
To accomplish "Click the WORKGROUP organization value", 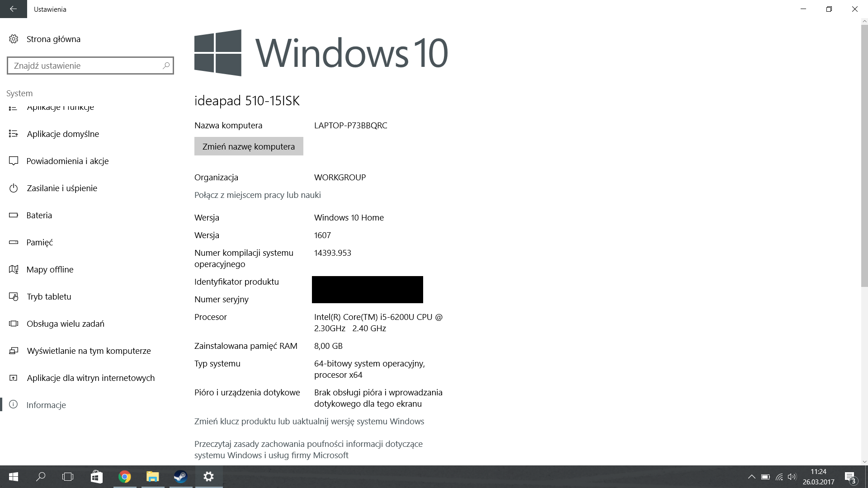I will (x=340, y=177).
